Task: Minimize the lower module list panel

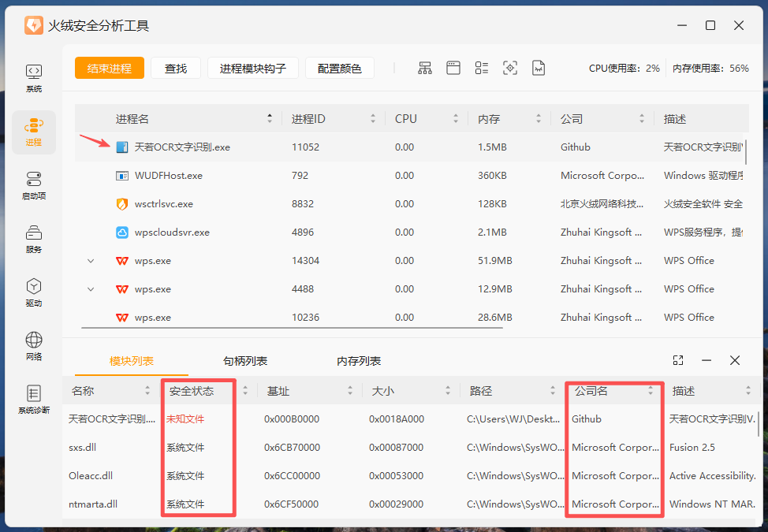Action: pos(706,361)
